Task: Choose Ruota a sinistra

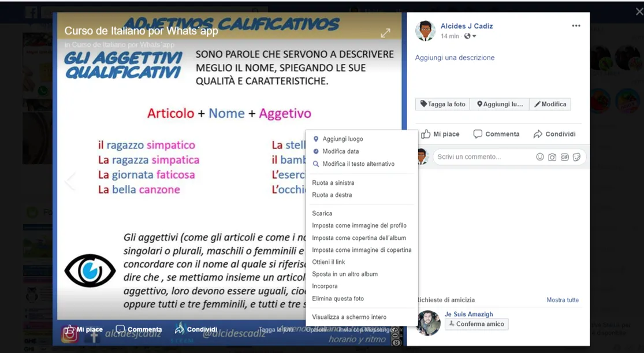Action: [x=362, y=183]
